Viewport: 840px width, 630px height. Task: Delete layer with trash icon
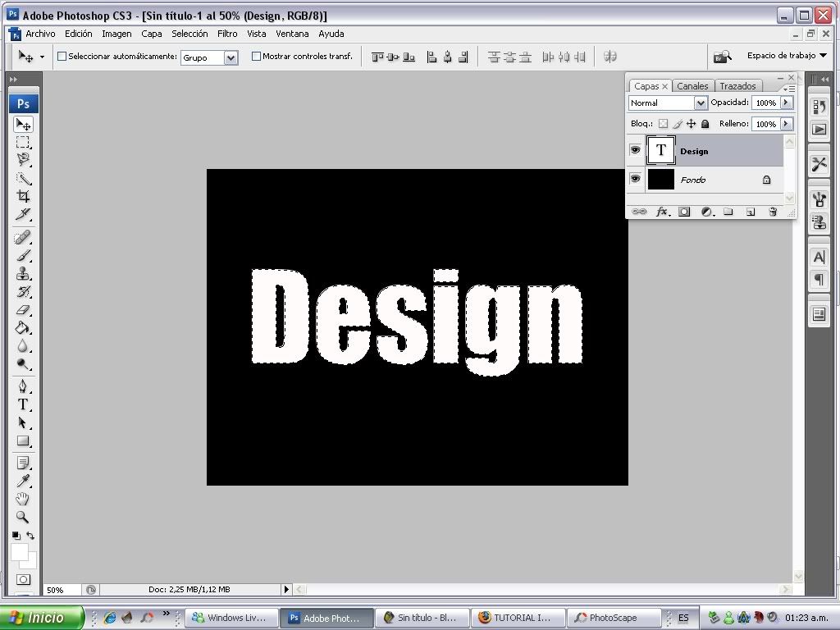pyautogui.click(x=773, y=212)
